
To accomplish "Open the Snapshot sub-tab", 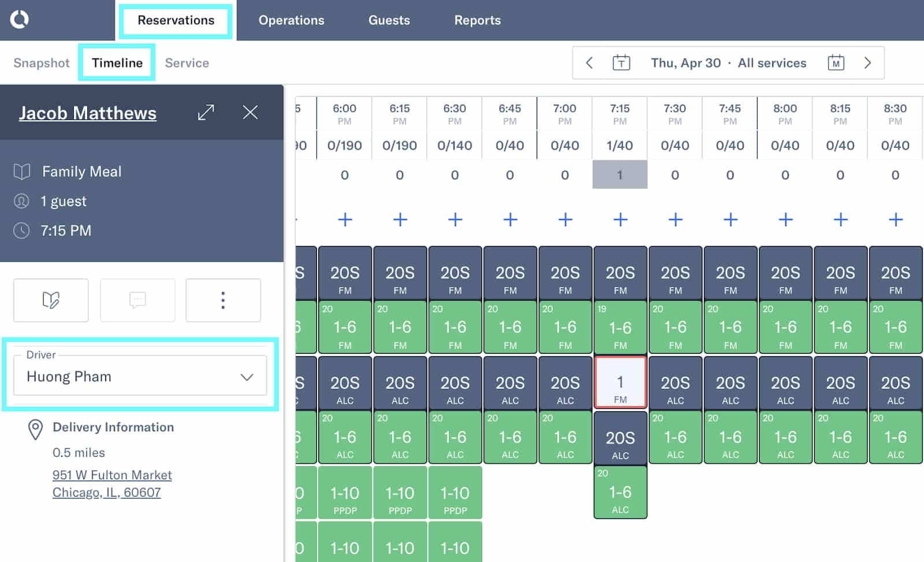I will [41, 63].
